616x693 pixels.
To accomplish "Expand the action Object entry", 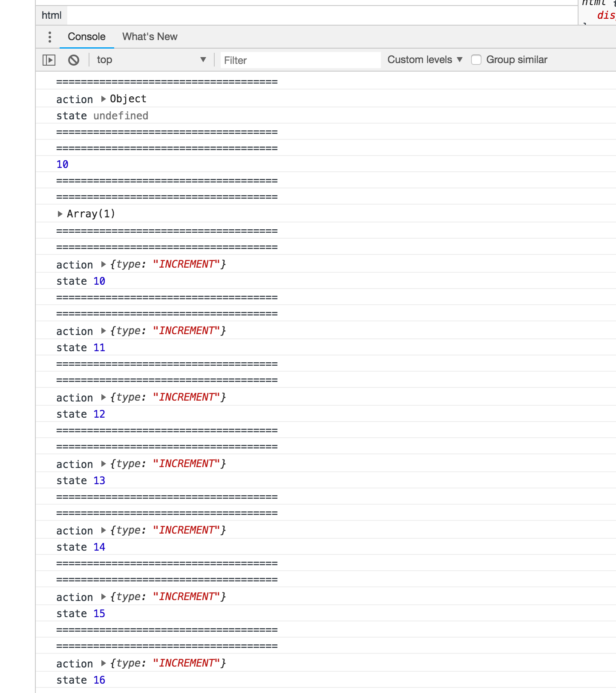I will click(103, 99).
